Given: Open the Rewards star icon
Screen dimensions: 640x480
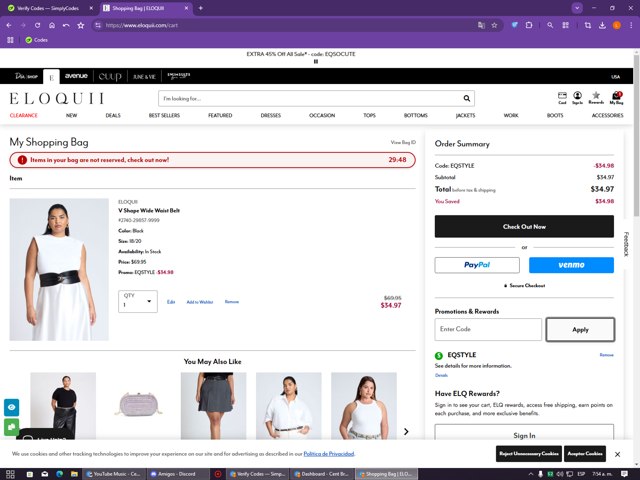Looking at the screenshot, I should (596, 98).
